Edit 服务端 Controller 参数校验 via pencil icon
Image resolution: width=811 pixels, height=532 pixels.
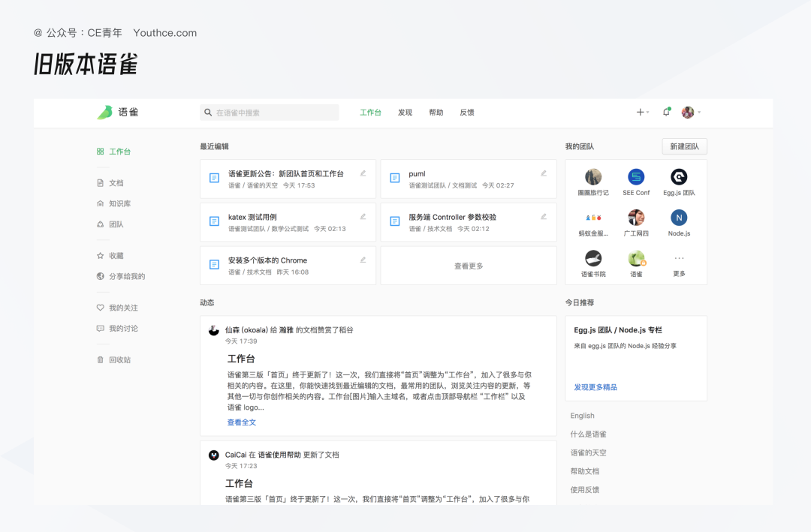pos(544,217)
